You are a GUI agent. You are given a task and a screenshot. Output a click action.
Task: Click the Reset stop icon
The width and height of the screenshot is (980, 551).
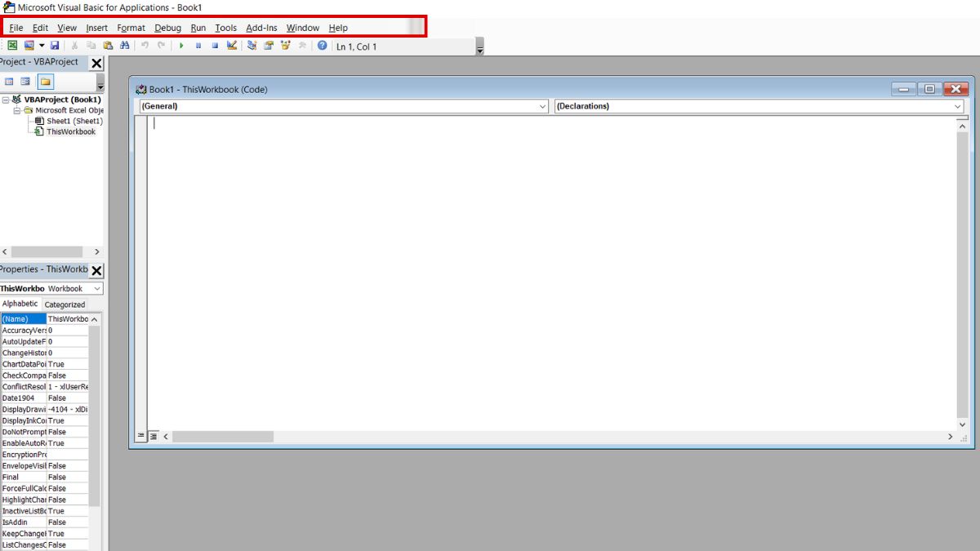coord(215,46)
